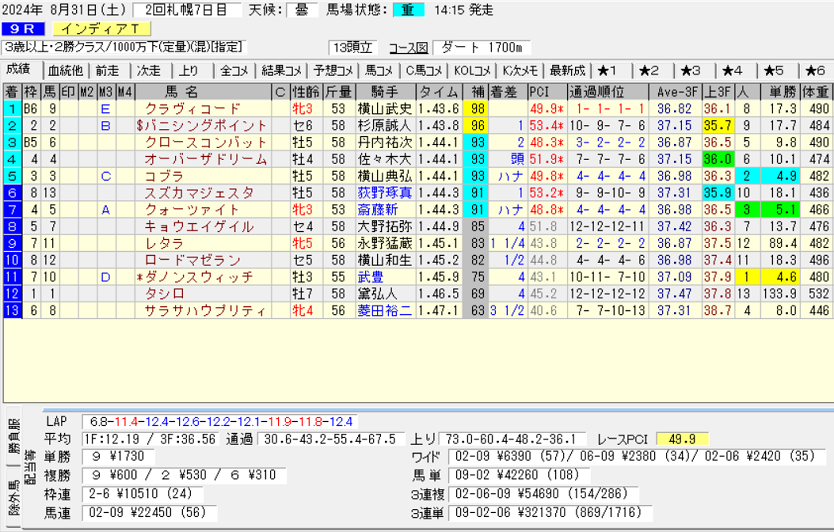Open the ★1 star tab

(609, 70)
